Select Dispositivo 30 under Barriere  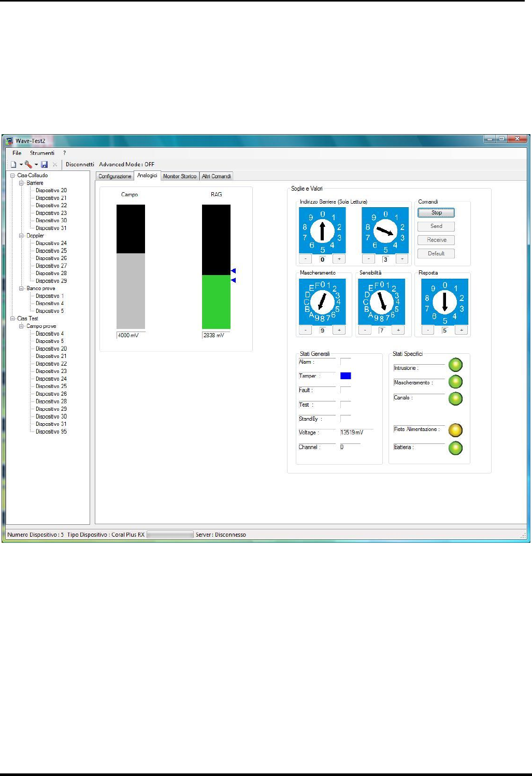pyautogui.click(x=51, y=221)
